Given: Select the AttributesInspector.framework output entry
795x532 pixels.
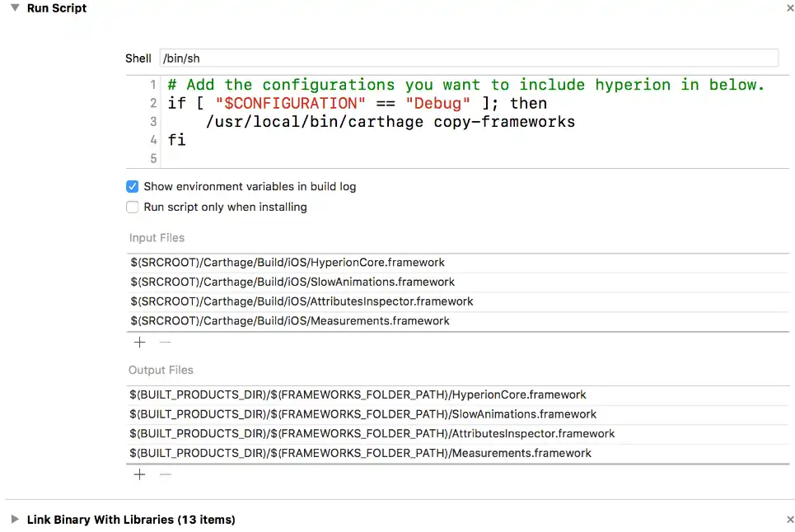Looking at the screenshot, I should point(371,433).
